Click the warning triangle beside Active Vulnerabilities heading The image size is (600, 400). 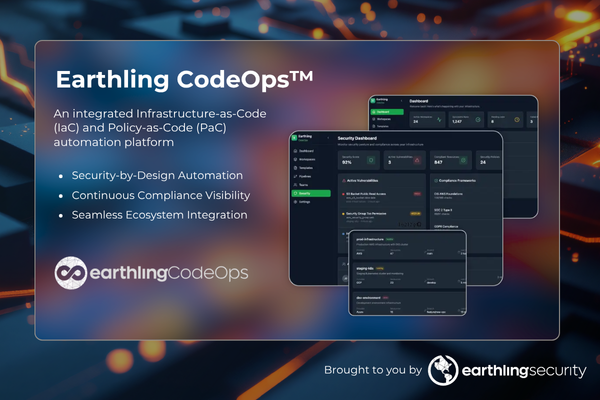click(x=345, y=181)
